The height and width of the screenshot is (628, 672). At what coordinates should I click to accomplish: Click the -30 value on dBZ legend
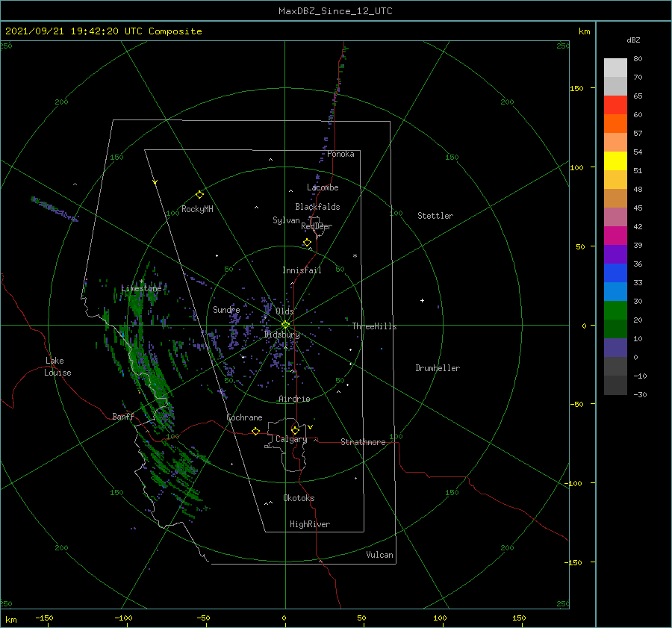click(640, 394)
